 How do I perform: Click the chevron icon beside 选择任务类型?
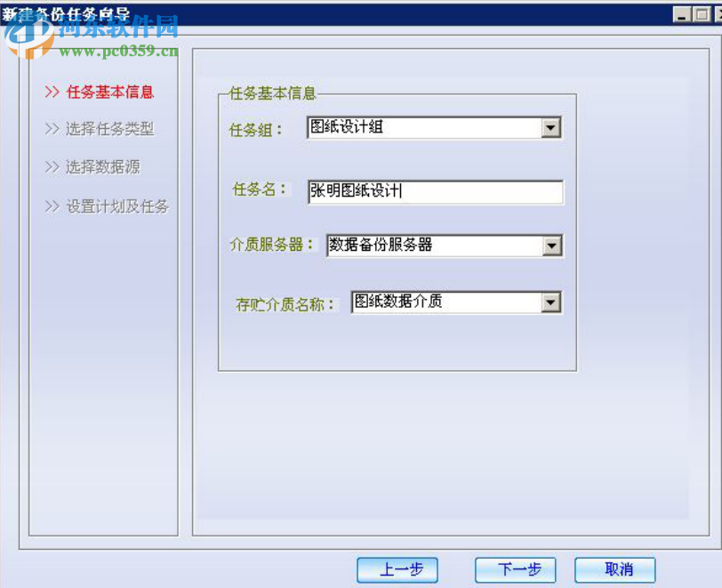point(53,130)
